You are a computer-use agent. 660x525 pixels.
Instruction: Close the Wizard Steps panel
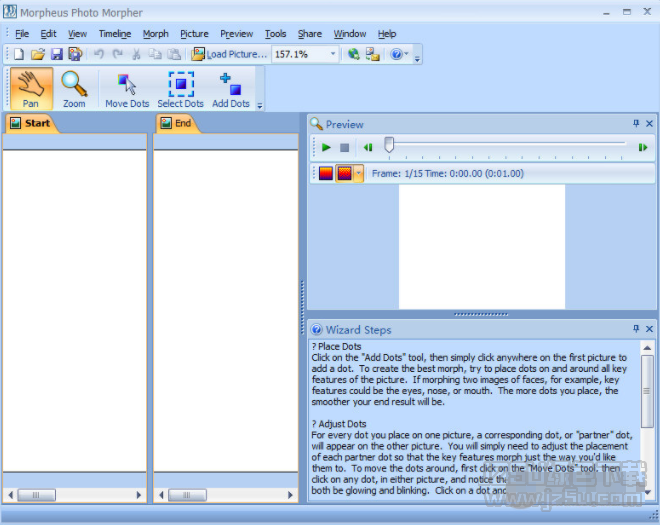pos(649,329)
